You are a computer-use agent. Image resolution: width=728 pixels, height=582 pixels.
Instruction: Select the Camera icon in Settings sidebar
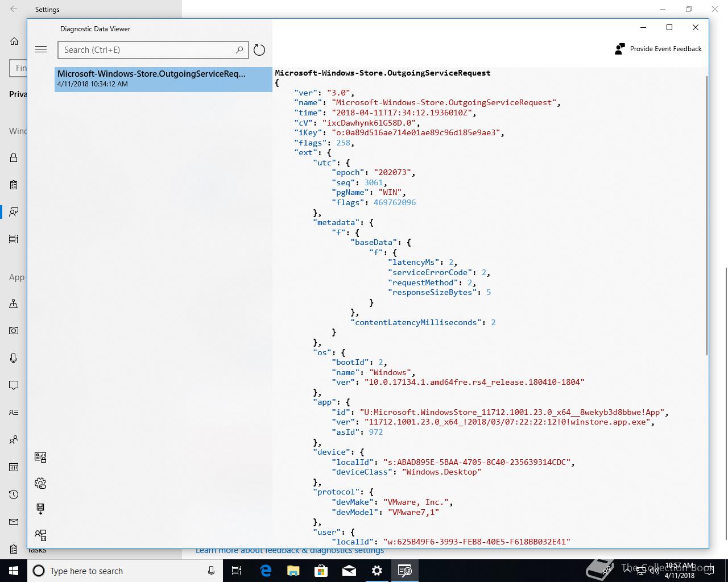14,331
